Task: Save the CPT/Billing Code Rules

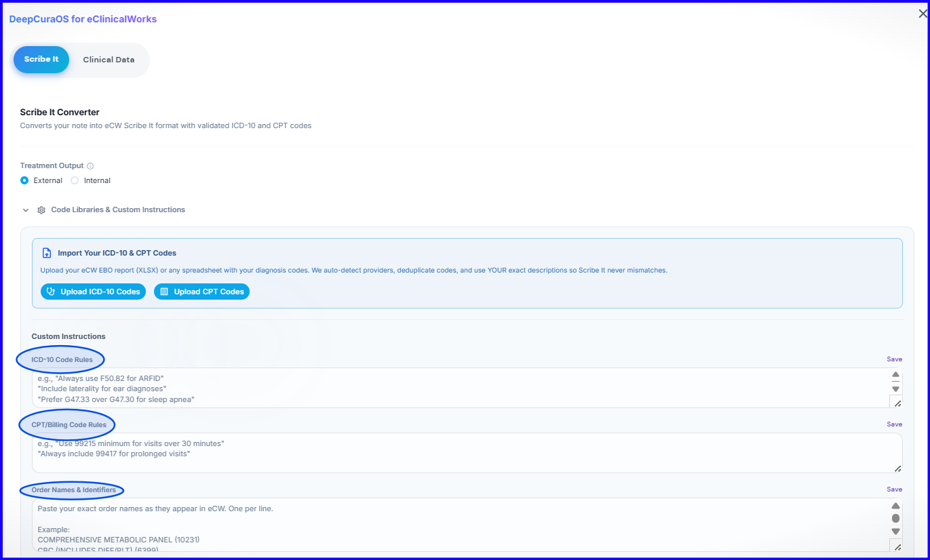Action: [894, 424]
